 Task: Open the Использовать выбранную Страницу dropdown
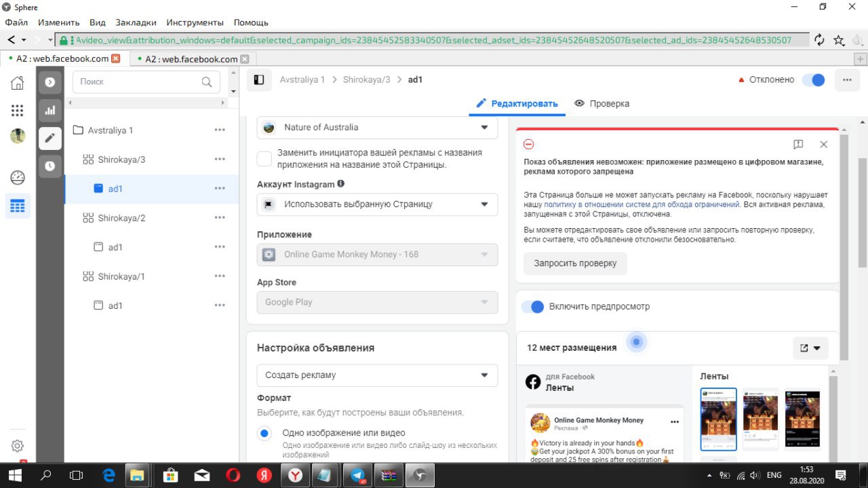[377, 204]
